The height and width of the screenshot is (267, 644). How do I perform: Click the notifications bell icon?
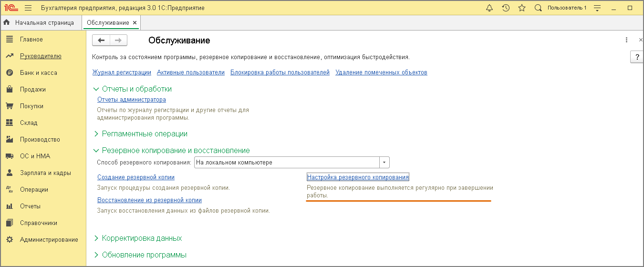489,8
